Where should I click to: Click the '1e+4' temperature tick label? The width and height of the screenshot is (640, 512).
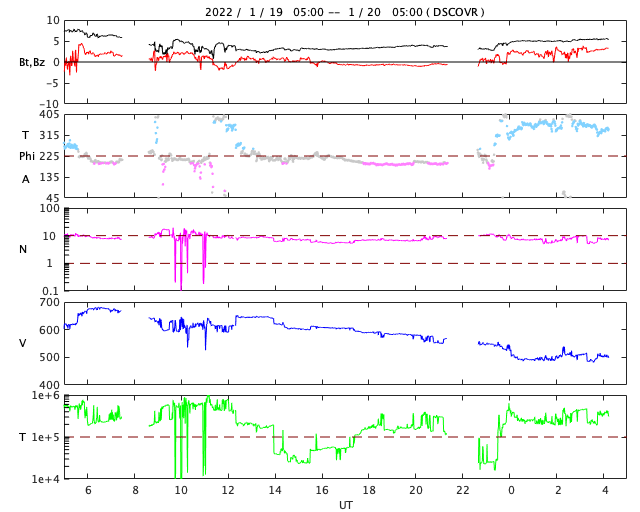pyautogui.click(x=46, y=479)
